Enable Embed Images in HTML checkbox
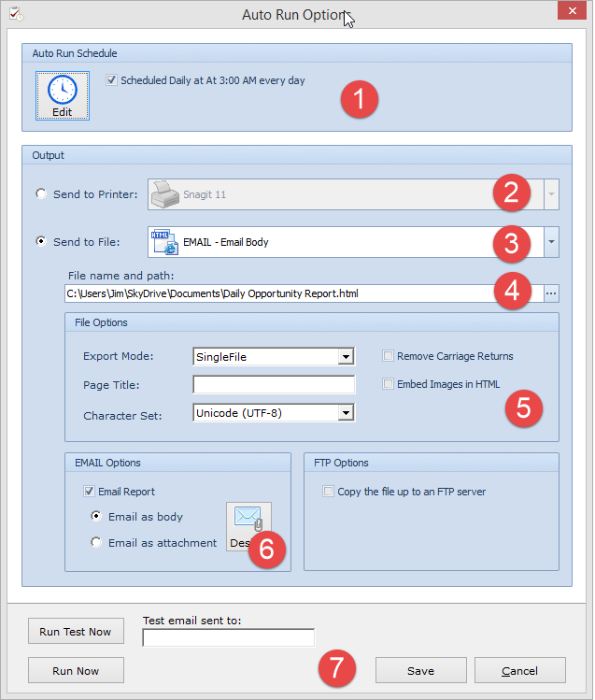595x700 pixels. coord(388,384)
